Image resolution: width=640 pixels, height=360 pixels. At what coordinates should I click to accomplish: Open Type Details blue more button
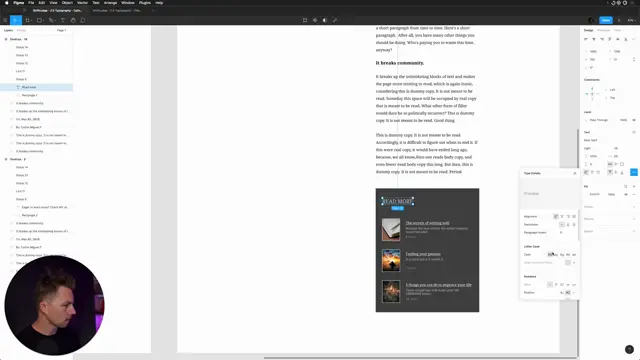pos(633,172)
